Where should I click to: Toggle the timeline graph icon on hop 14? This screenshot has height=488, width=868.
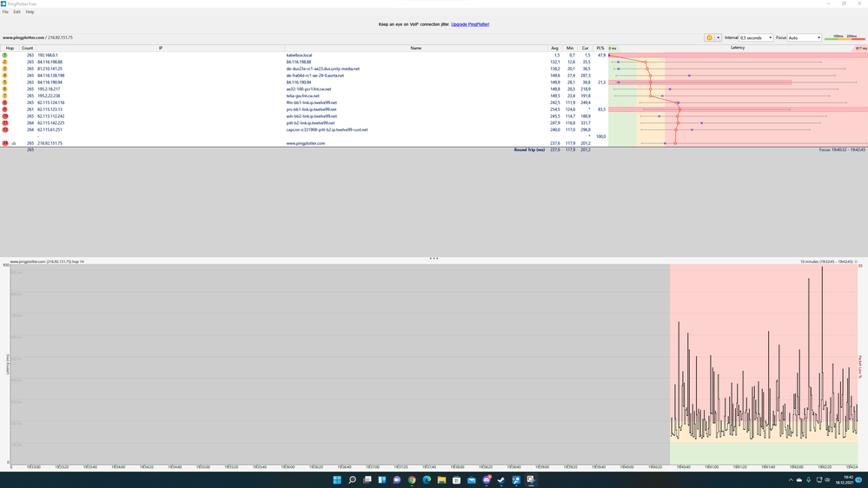coord(14,143)
